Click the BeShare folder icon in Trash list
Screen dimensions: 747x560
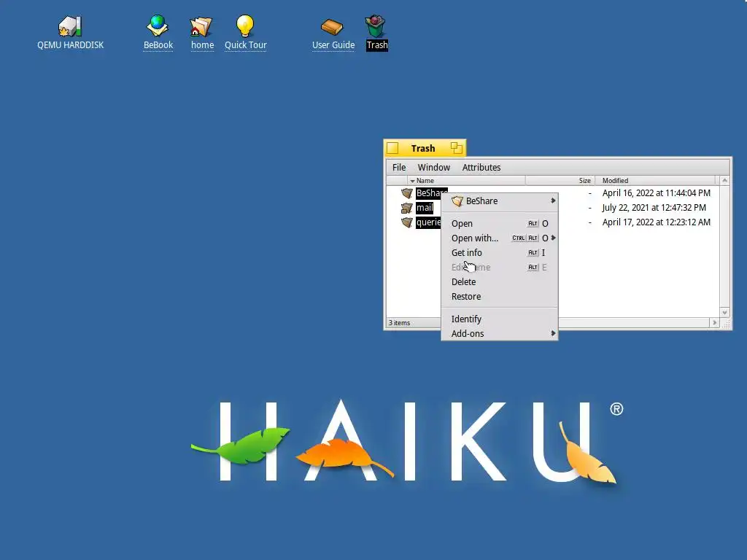coord(407,192)
